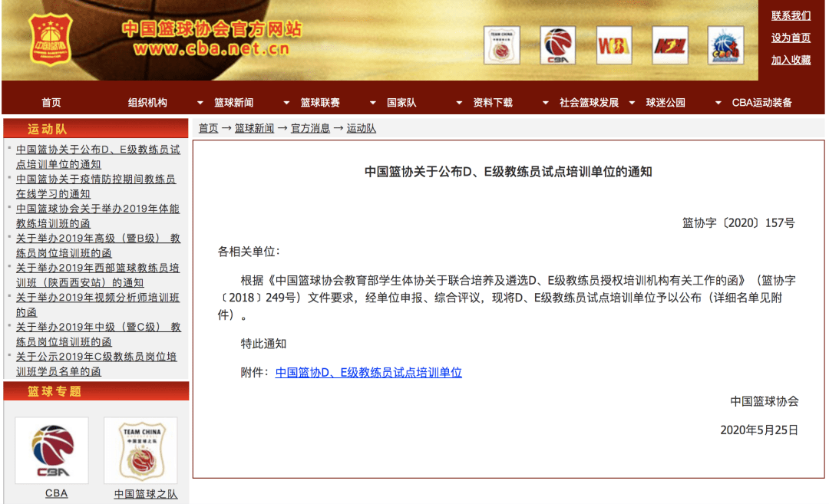Click the 加入收藏 link at top right
The height and width of the screenshot is (504, 829).
[x=791, y=60]
